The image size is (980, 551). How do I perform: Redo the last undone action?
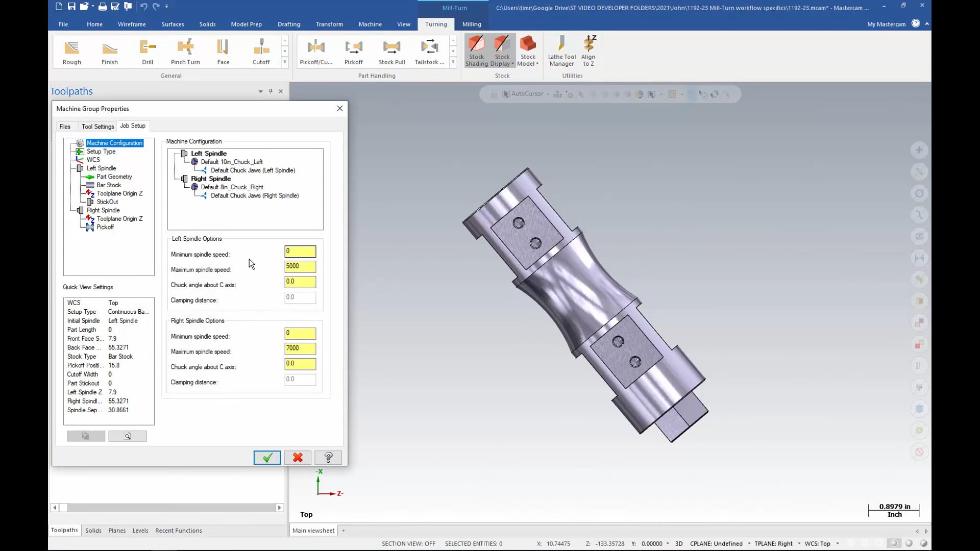tap(156, 7)
